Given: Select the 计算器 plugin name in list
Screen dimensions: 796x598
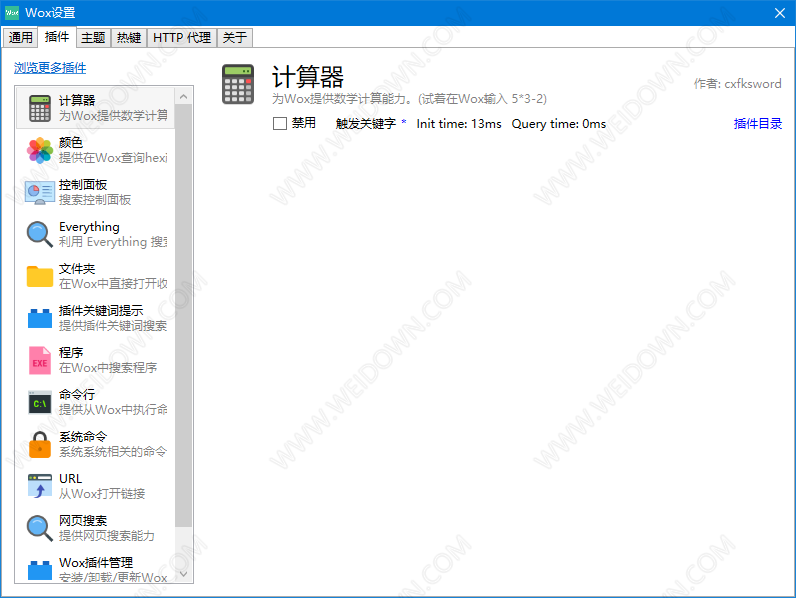Looking at the screenshot, I should 77,101.
